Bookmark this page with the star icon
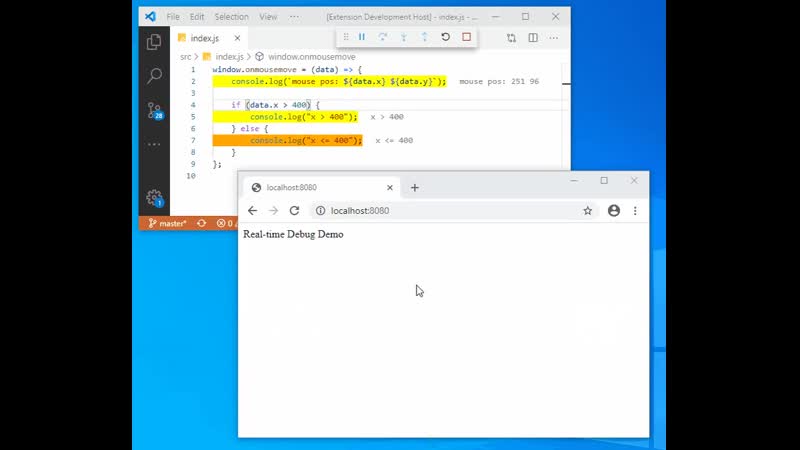Viewport: 800px width, 450px height. point(588,211)
